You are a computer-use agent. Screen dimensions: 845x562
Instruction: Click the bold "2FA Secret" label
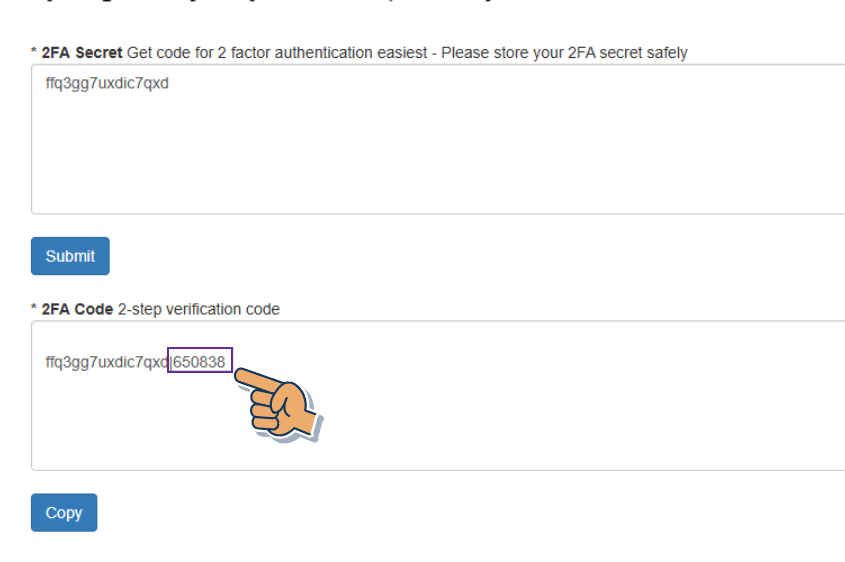point(82,53)
